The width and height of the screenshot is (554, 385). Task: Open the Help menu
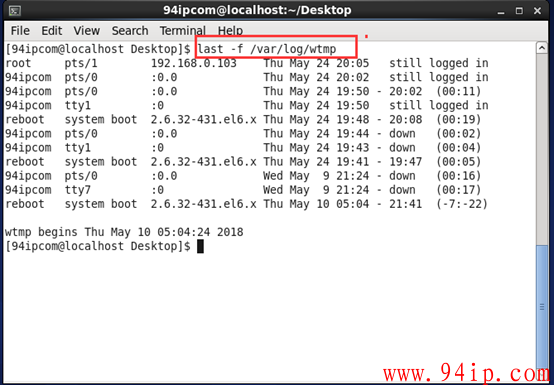[x=230, y=31]
